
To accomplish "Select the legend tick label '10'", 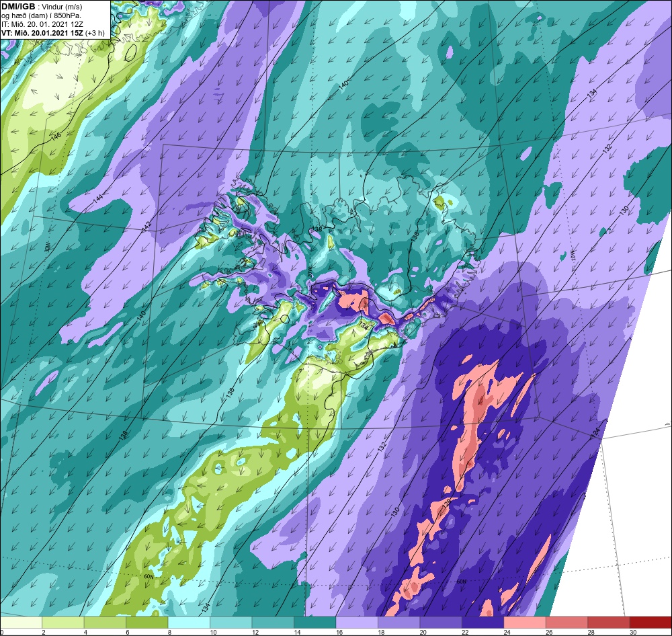I will click(x=213, y=632).
